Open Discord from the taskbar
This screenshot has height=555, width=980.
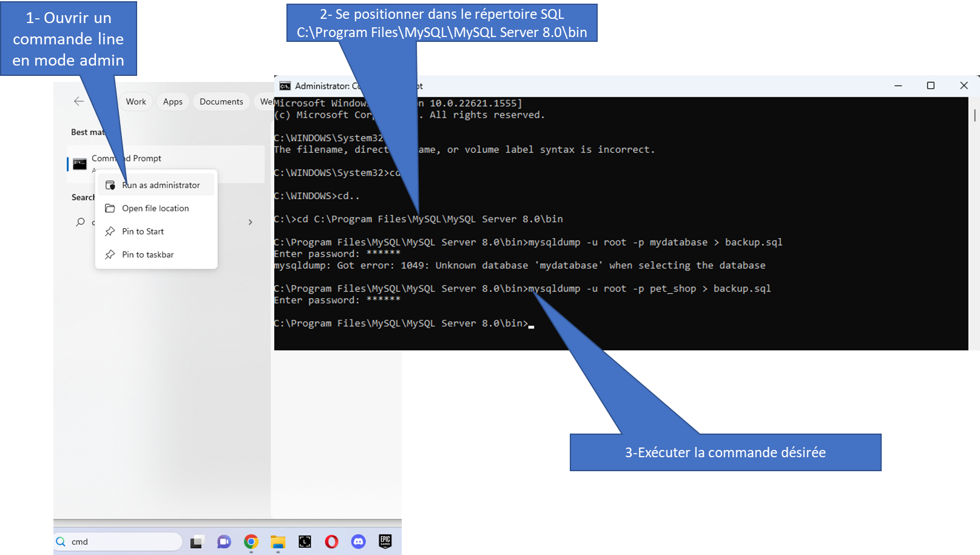(x=359, y=542)
